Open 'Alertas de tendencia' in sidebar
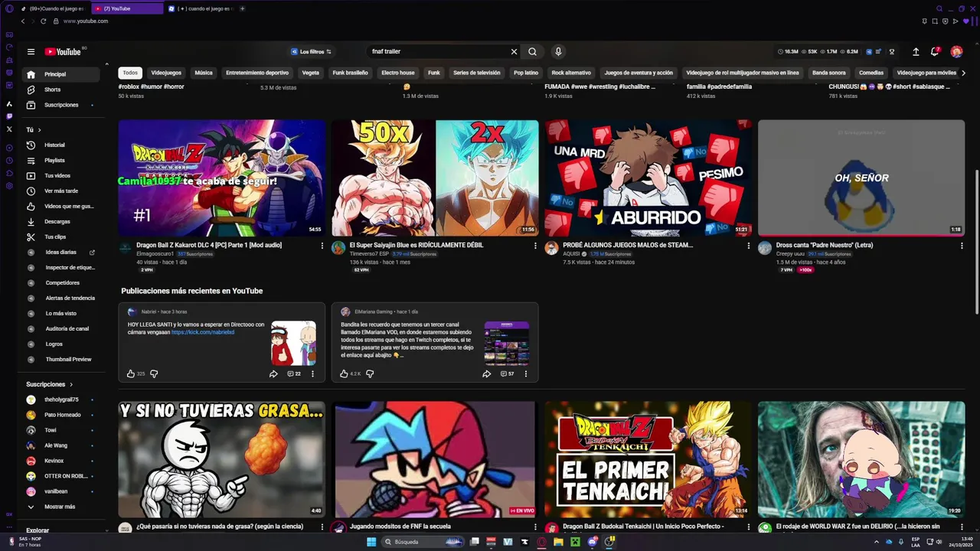This screenshot has height=551, width=980. pos(61,298)
